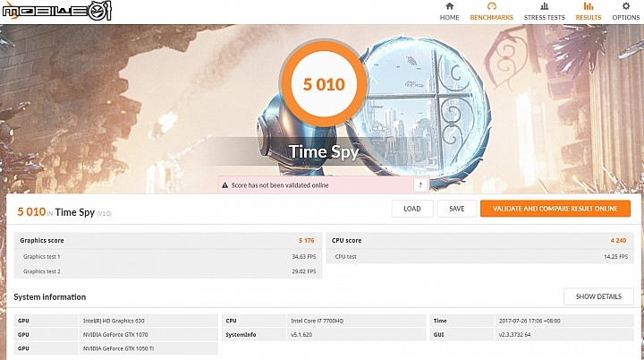This screenshot has height=360, width=644.
Task: Click the warning triangle icon beside validation message
Action: pos(225,185)
